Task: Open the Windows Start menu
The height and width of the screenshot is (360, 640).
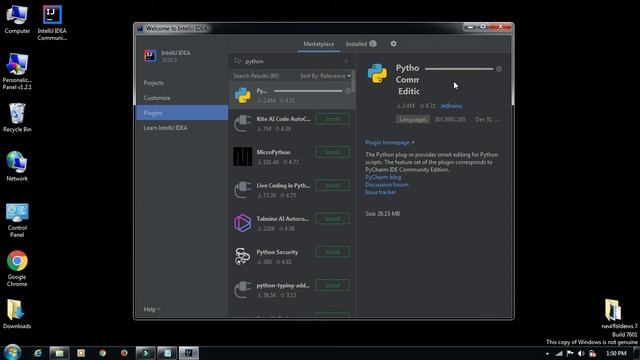Action: tap(12, 353)
